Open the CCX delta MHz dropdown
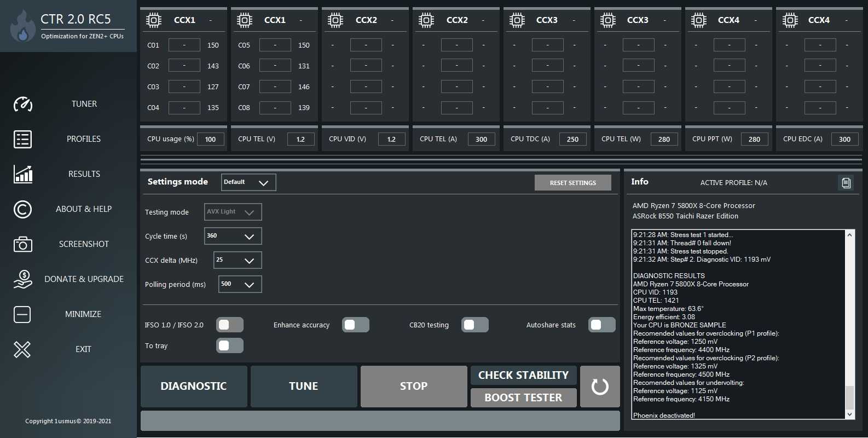The height and width of the screenshot is (438, 868). point(237,260)
